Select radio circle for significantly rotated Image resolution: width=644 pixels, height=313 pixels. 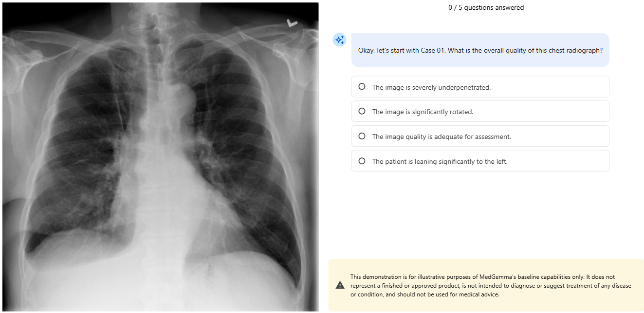point(362,111)
